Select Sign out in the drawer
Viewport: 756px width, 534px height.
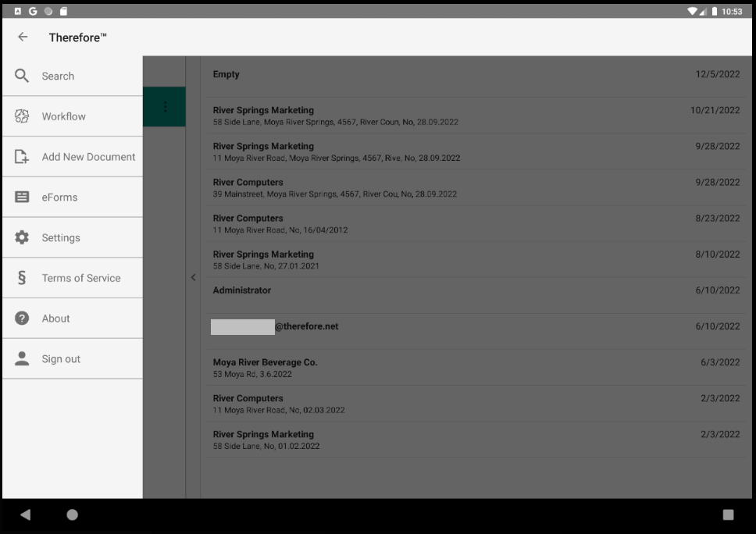pyautogui.click(x=73, y=359)
